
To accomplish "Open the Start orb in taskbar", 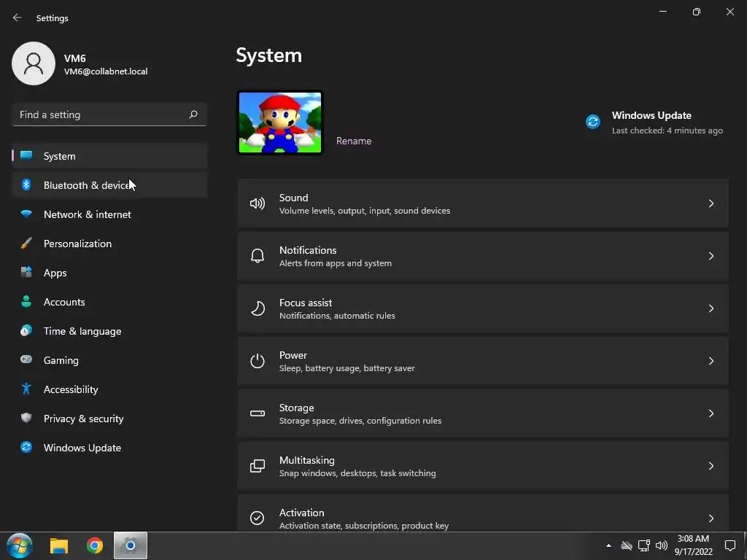I will 20,545.
